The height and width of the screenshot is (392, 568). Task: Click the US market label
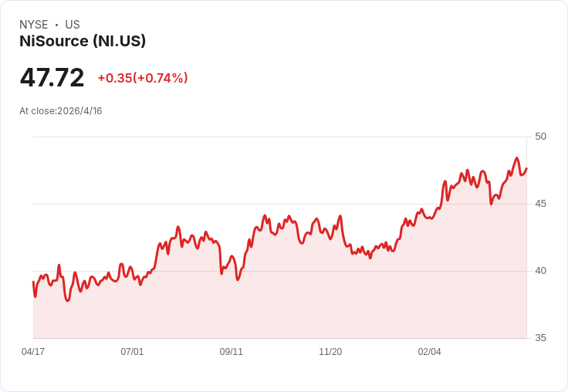coord(73,25)
